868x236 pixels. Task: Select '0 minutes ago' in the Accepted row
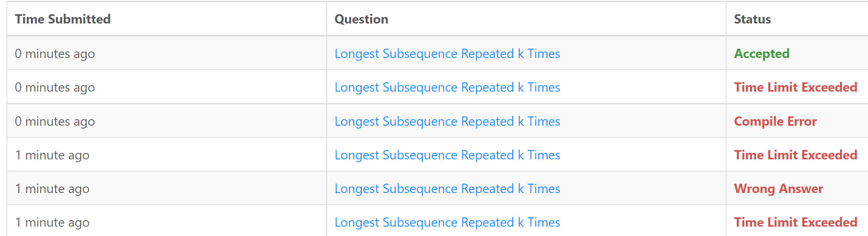coord(55,54)
